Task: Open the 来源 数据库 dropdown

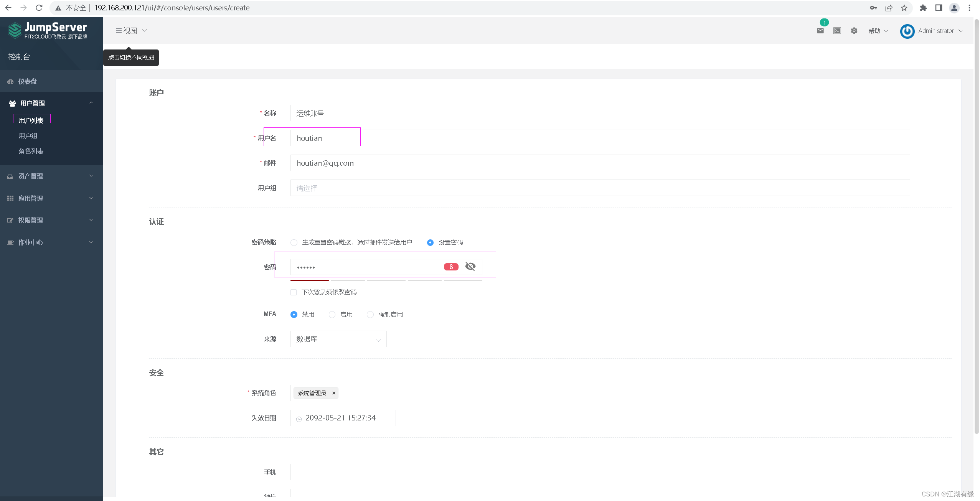Action: point(338,339)
